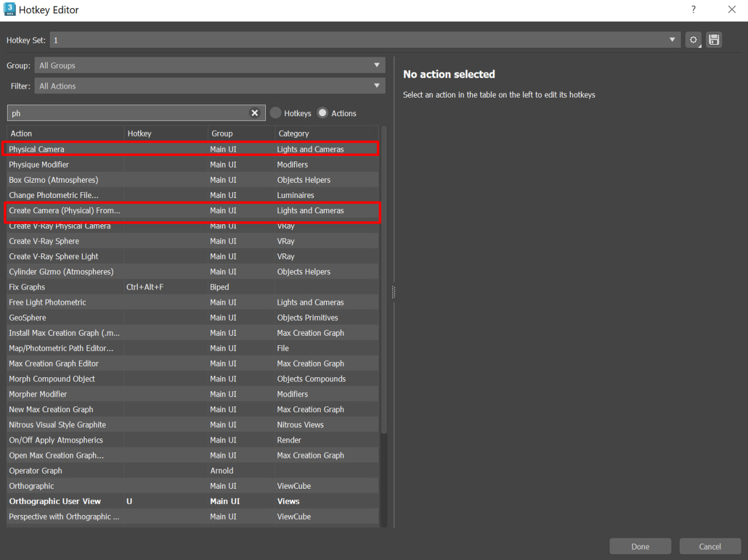Select the Morpher Modifier action
Image resolution: width=748 pixels, height=560 pixels.
[192, 394]
